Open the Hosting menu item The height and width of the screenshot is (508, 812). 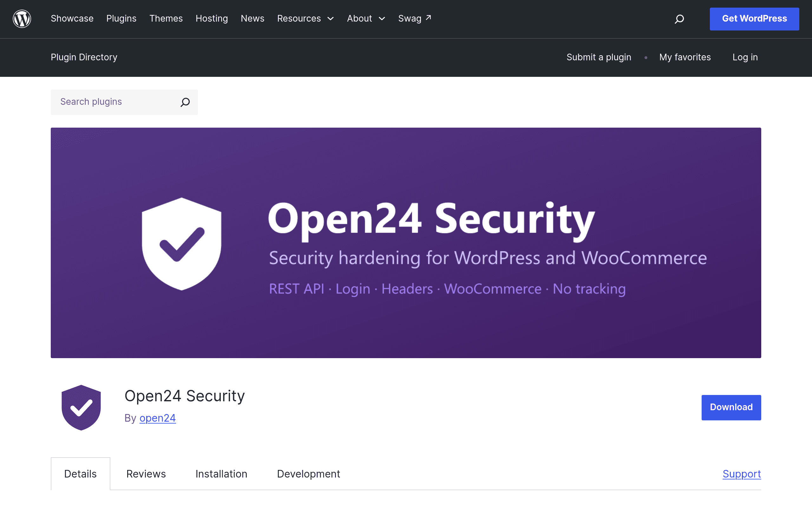[212, 19]
